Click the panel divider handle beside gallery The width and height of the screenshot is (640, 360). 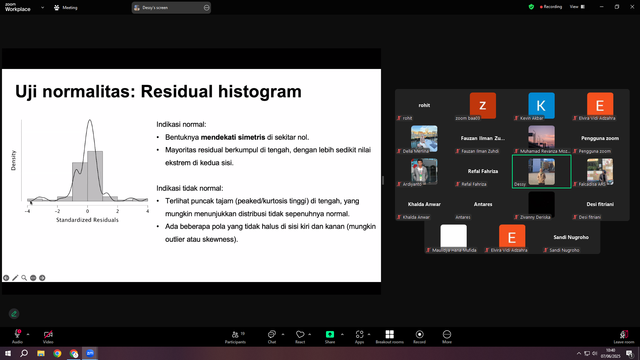tap(383, 180)
